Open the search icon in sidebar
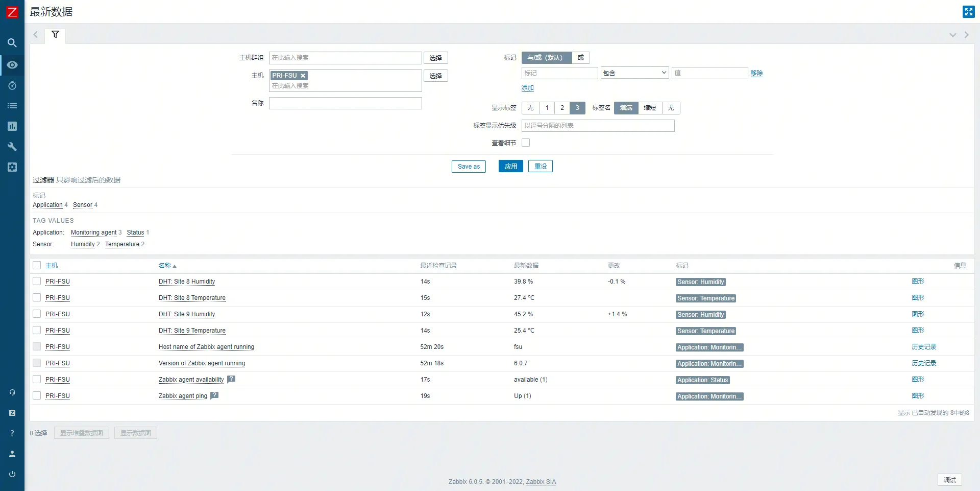 12,43
